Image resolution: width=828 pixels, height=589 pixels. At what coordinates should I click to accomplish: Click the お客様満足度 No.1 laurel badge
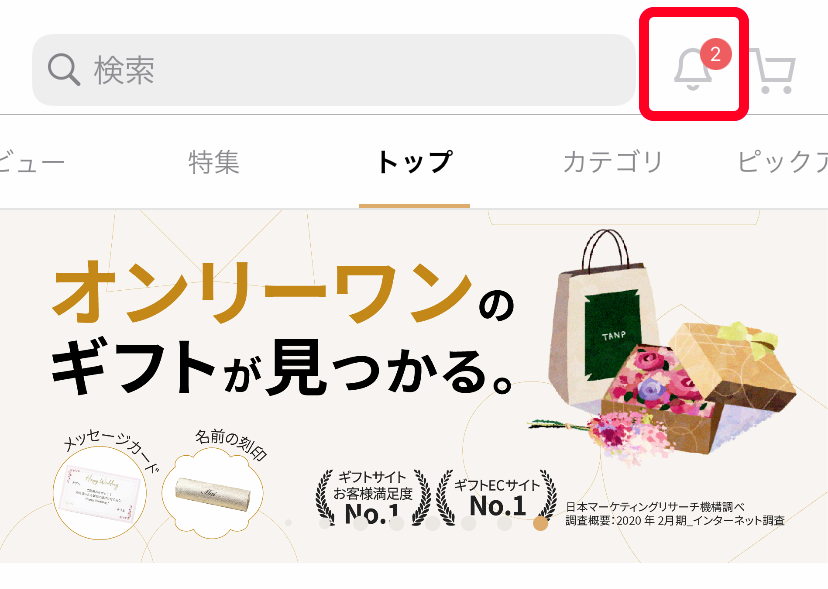pyautogui.click(x=373, y=497)
